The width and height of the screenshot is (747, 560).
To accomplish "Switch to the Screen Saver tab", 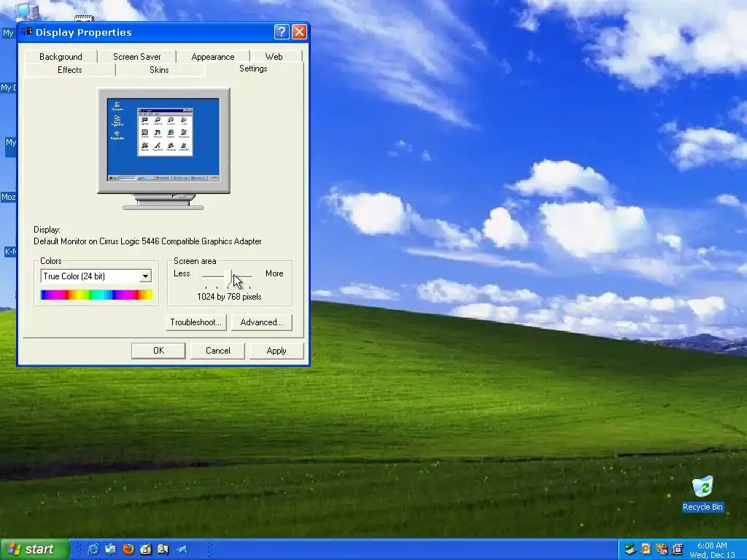I will (136, 57).
